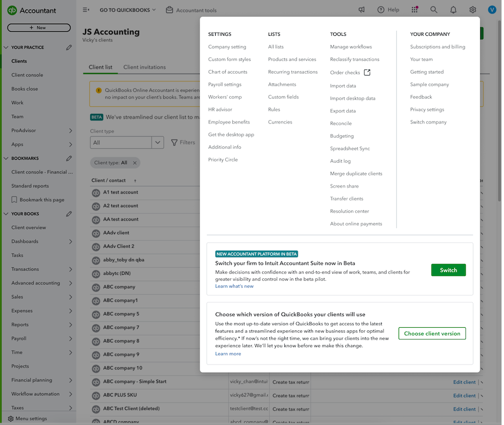Viewport: 504px width, 425px height.
Task: Open the apps grid icon
Action: 414,10
